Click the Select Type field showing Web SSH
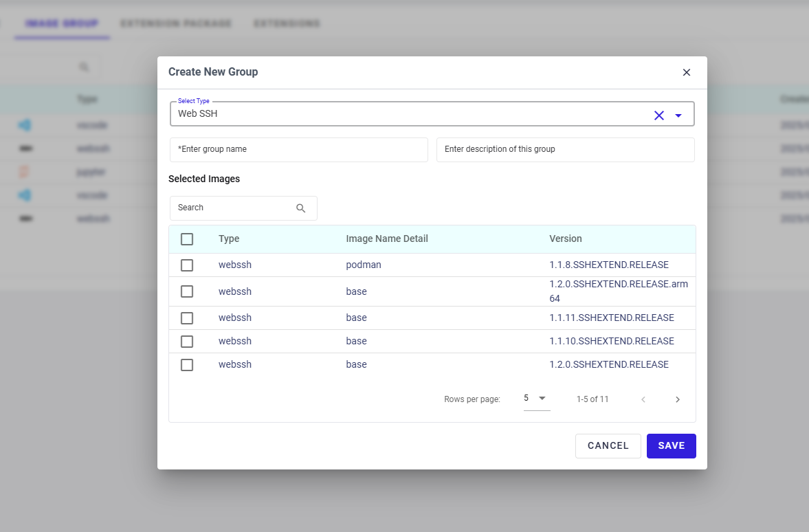 point(432,114)
